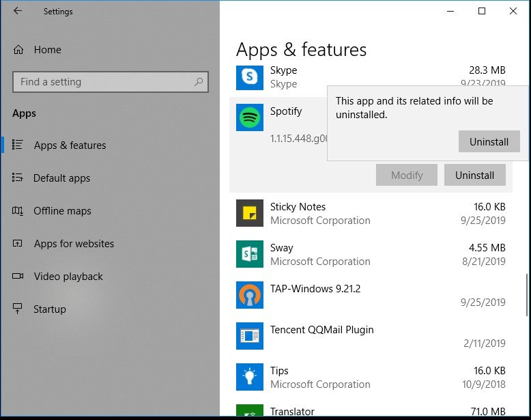Select the Sway app name
531x420 pixels.
coord(281,248)
